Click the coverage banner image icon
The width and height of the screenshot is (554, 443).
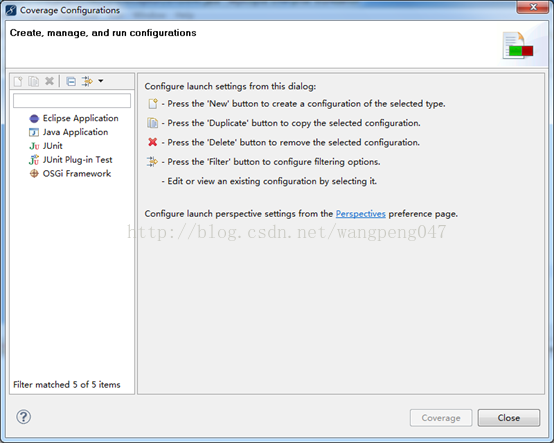518,46
